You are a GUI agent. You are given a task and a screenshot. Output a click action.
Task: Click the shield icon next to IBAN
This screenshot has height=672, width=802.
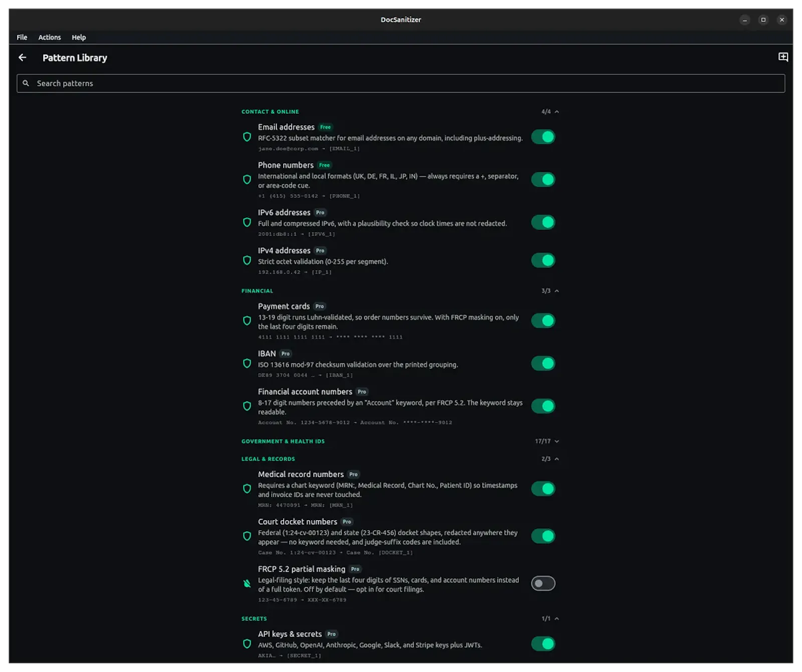coord(247,363)
